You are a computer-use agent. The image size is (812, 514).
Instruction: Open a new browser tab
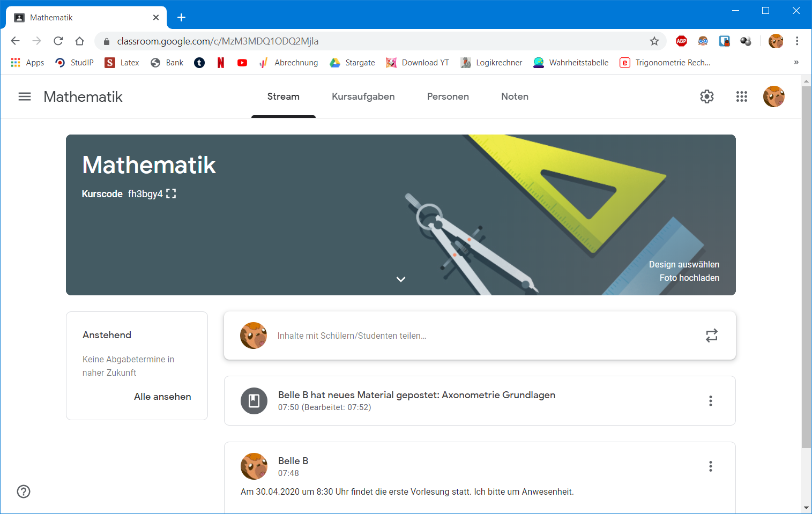(182, 18)
